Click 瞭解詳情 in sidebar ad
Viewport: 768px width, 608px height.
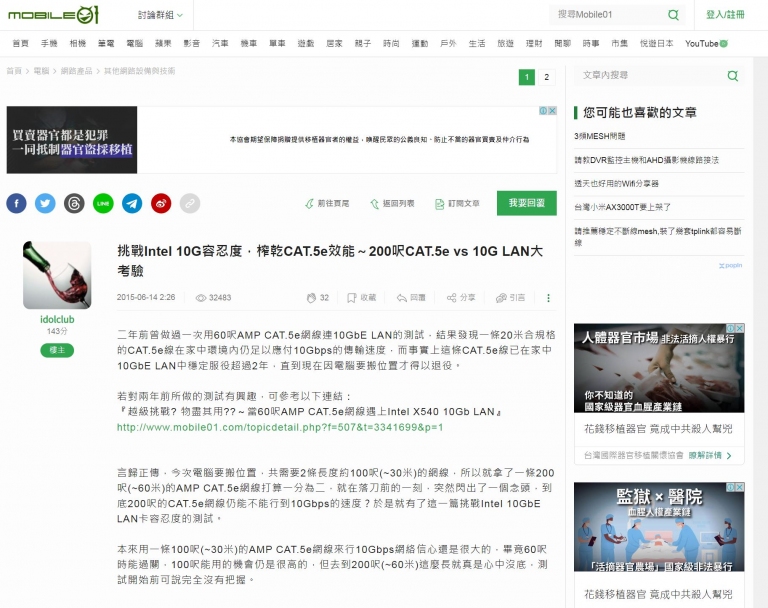click(x=710, y=455)
